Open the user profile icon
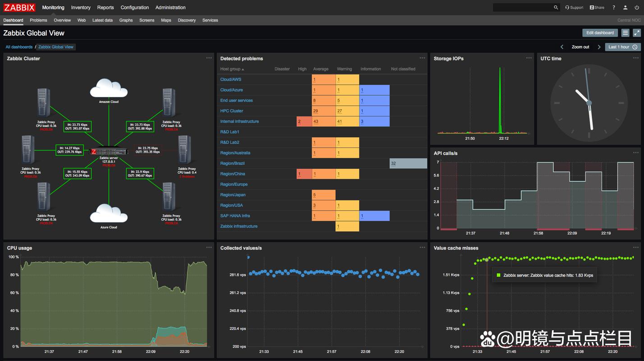 click(x=625, y=8)
